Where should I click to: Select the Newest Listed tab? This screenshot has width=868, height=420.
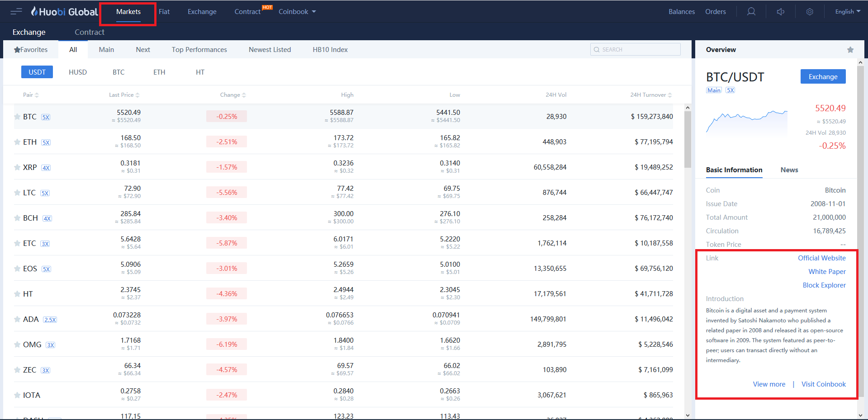270,50
